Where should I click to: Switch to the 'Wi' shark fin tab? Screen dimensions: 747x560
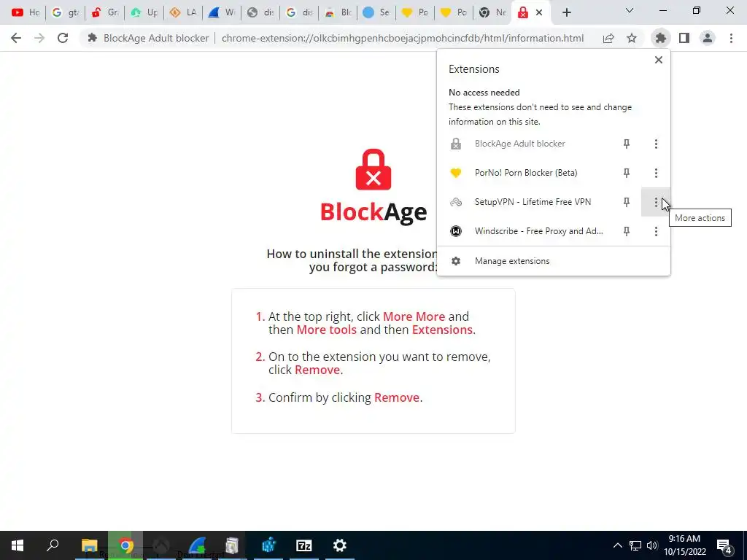pos(222,12)
